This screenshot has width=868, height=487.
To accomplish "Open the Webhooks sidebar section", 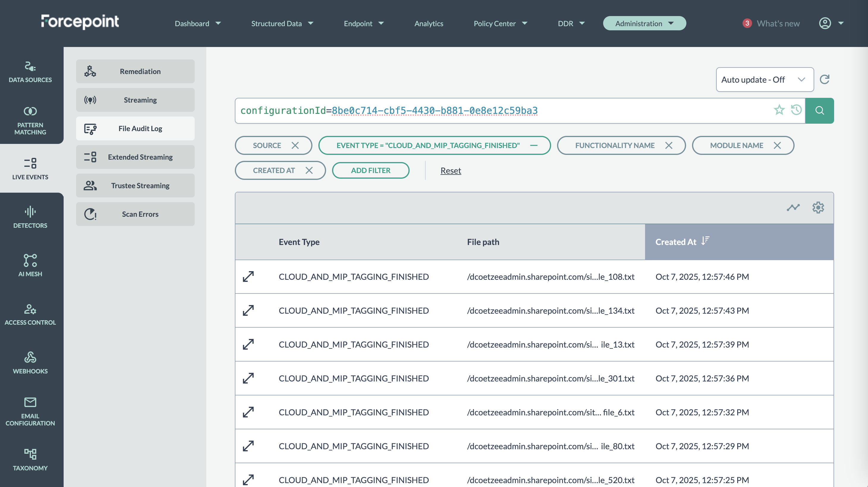I will coord(30,363).
